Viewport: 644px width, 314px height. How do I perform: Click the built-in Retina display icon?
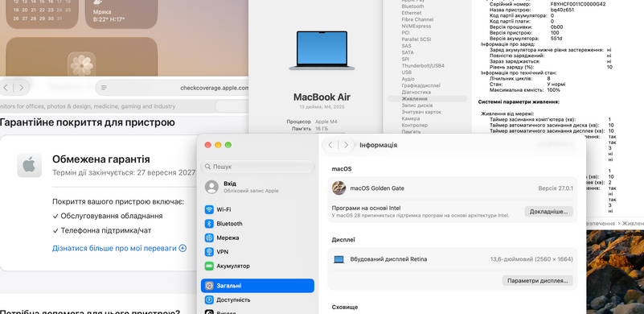coord(338,259)
